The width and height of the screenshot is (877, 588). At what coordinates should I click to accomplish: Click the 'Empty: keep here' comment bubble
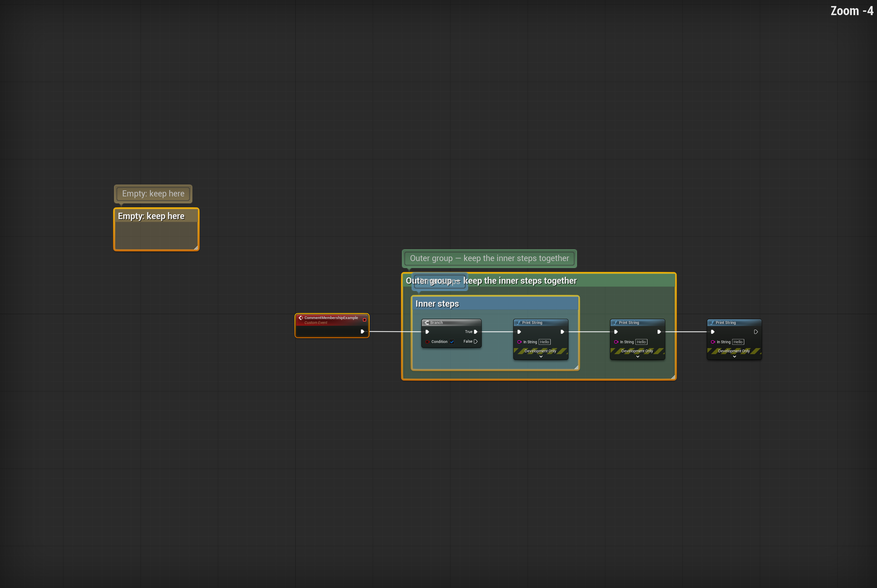153,194
